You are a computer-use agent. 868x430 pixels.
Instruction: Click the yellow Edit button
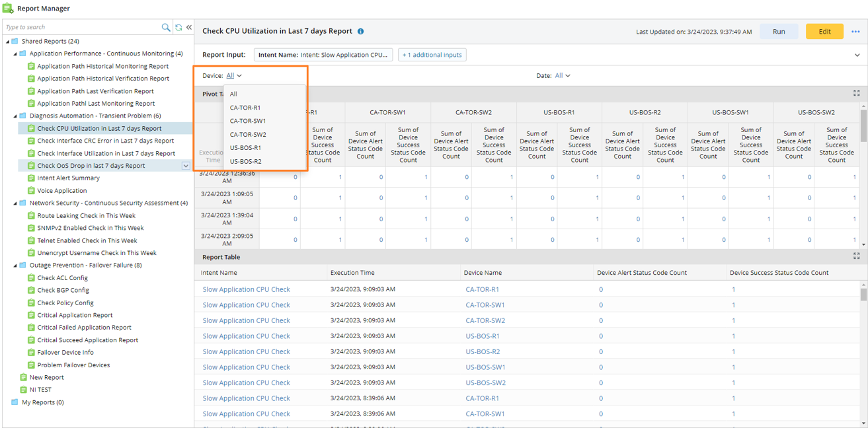tap(824, 32)
